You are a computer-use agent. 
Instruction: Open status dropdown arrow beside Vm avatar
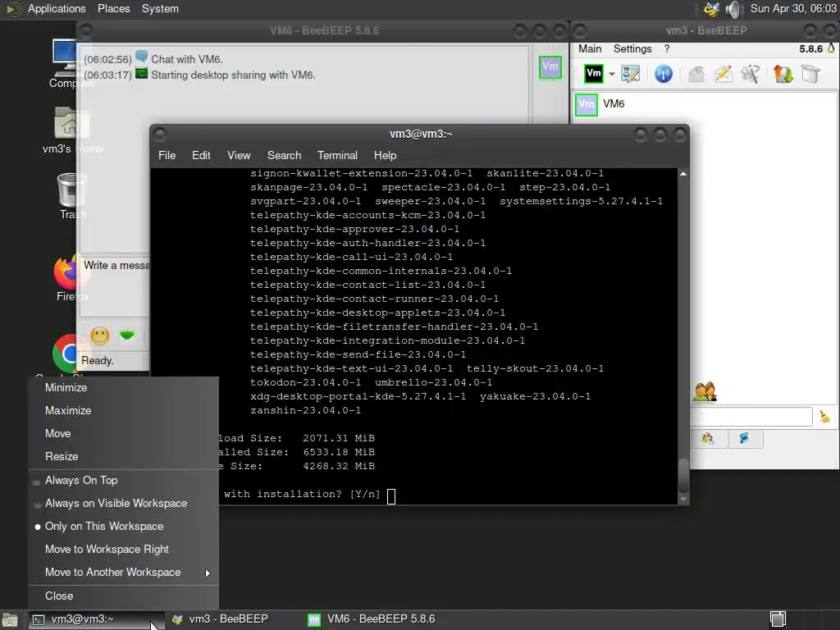tap(611, 74)
